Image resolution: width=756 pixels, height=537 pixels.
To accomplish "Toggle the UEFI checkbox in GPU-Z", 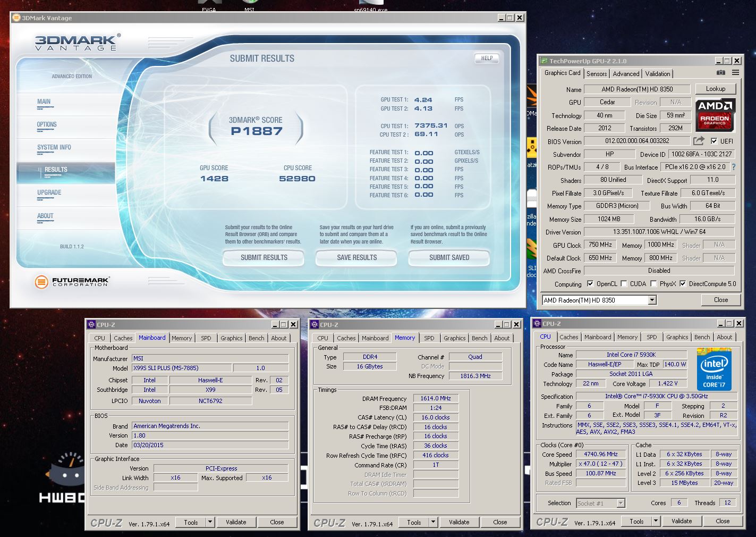I will [x=714, y=141].
